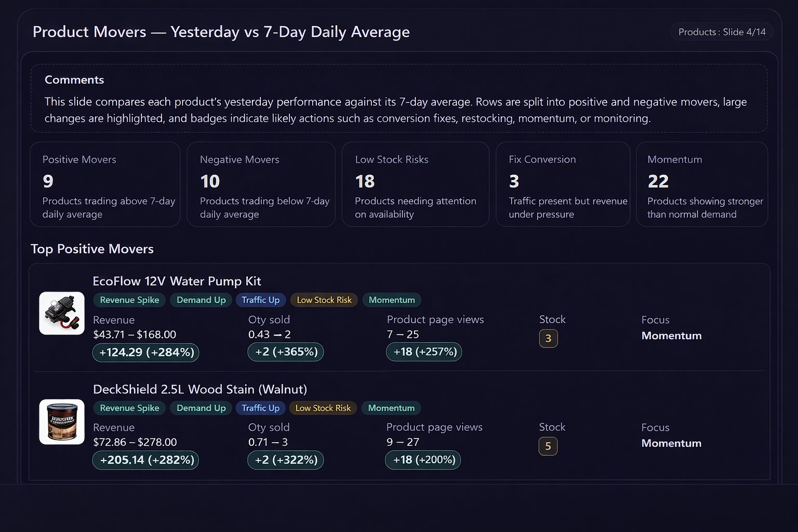This screenshot has width=798, height=532.
Task: Click the $43.71 – $168.00 revenue value
Action: (135, 335)
